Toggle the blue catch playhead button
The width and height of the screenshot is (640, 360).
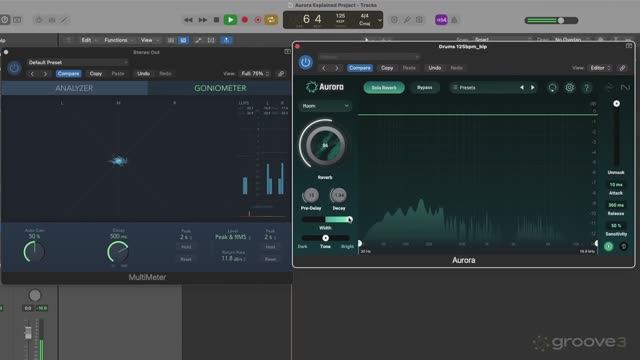227,40
